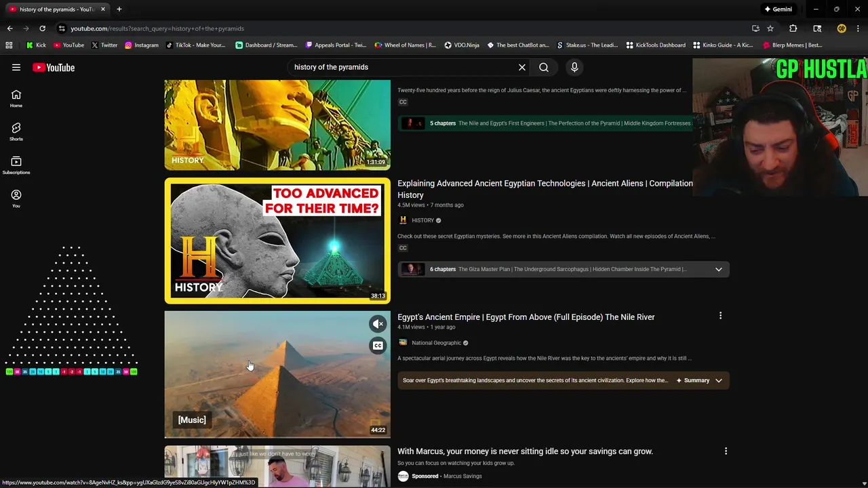Bookmark this page with the star
The image size is (868, 488).
[x=770, y=28]
